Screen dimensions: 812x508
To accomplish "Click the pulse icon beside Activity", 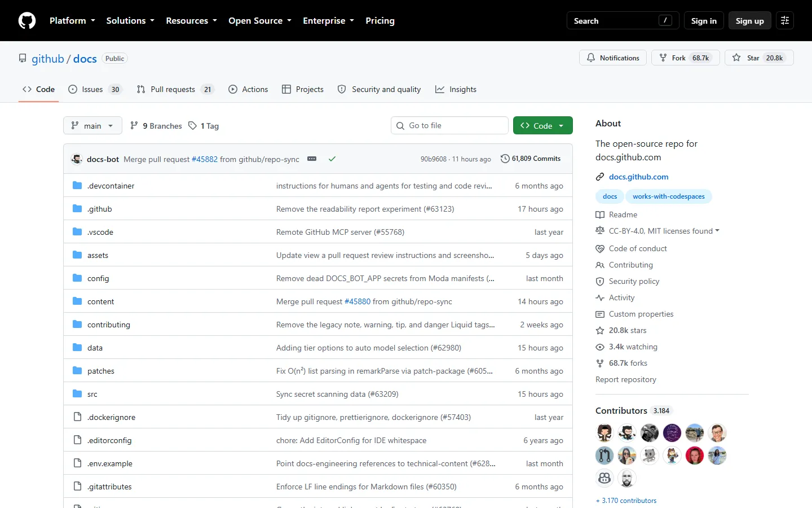I will pos(600,298).
